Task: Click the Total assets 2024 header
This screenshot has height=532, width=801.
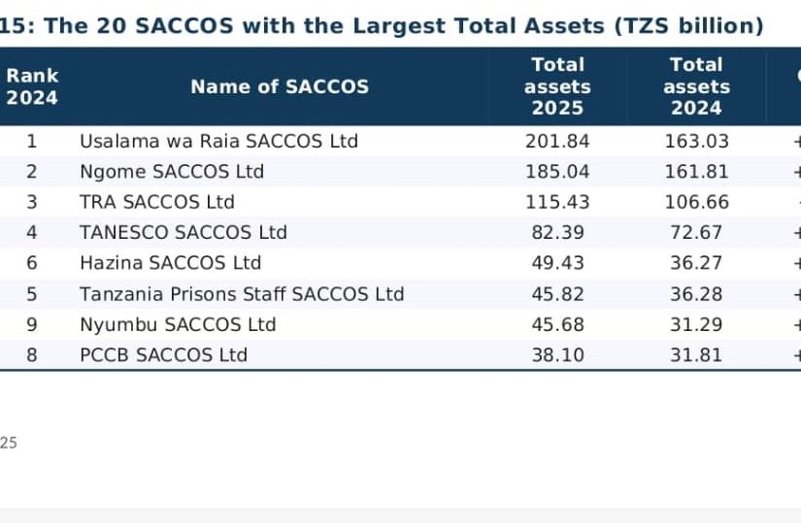Action: 697,86
